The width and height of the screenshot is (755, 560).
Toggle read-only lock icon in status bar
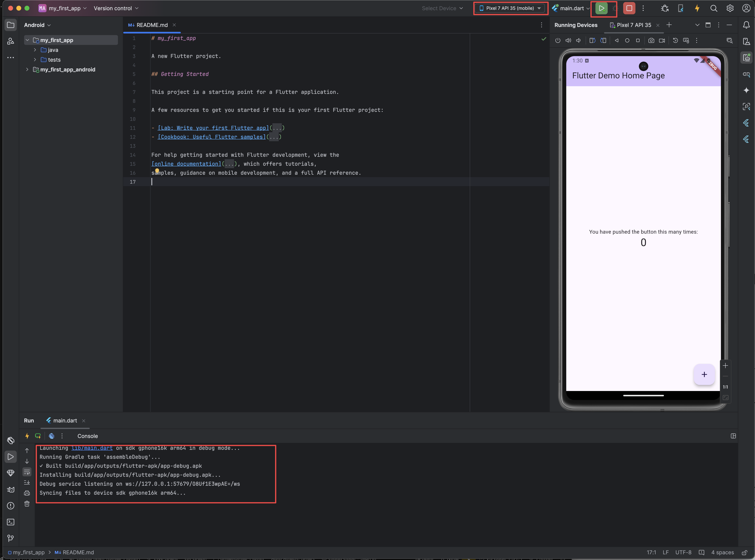point(744,552)
